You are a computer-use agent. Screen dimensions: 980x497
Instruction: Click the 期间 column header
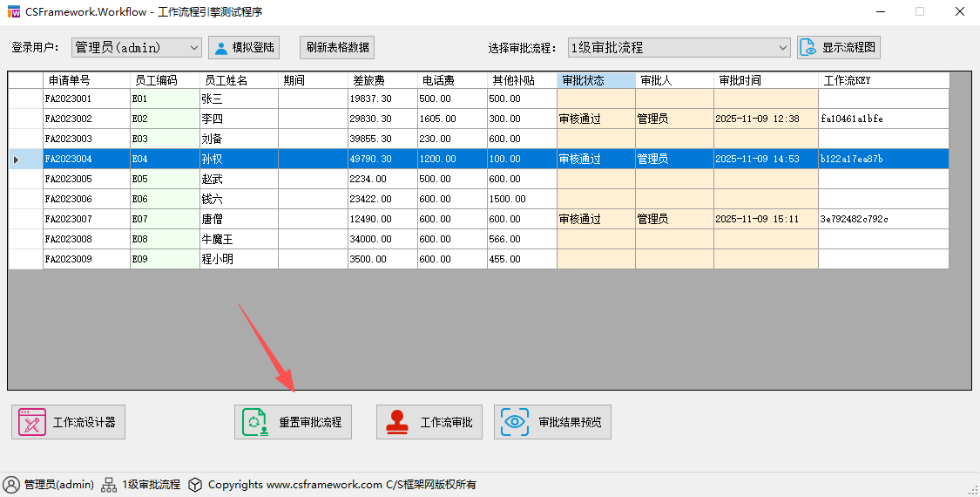(313, 80)
